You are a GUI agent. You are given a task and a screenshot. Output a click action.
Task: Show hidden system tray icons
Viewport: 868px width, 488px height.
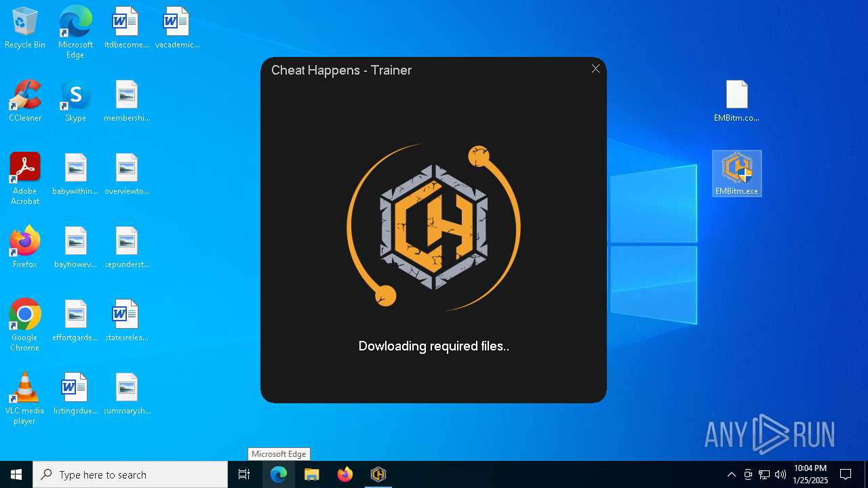click(x=731, y=474)
